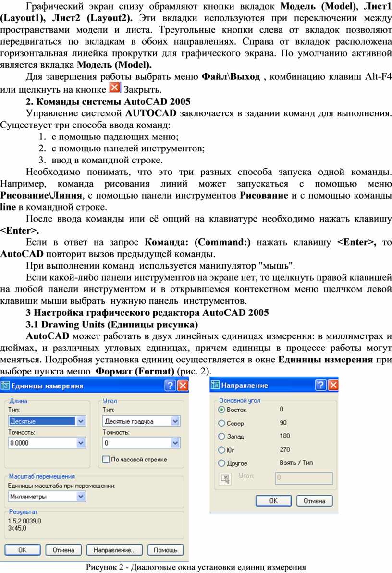Screen dimensions: 392x573
Task: Click the label Единицы масштаба при перемещении
Action: click(x=61, y=486)
